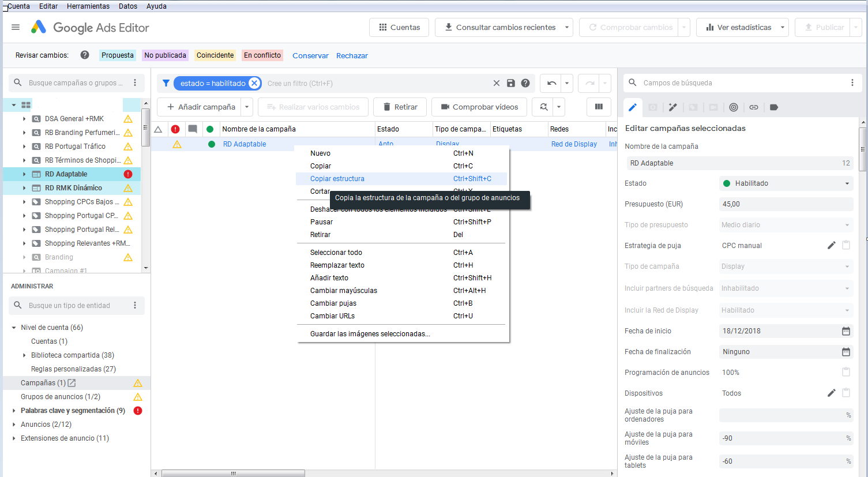Open the magic wand tab icon

coord(673,107)
